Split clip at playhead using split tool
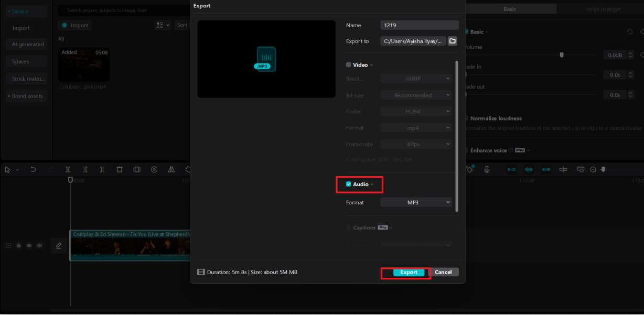This screenshot has width=644, height=315. coord(68,169)
